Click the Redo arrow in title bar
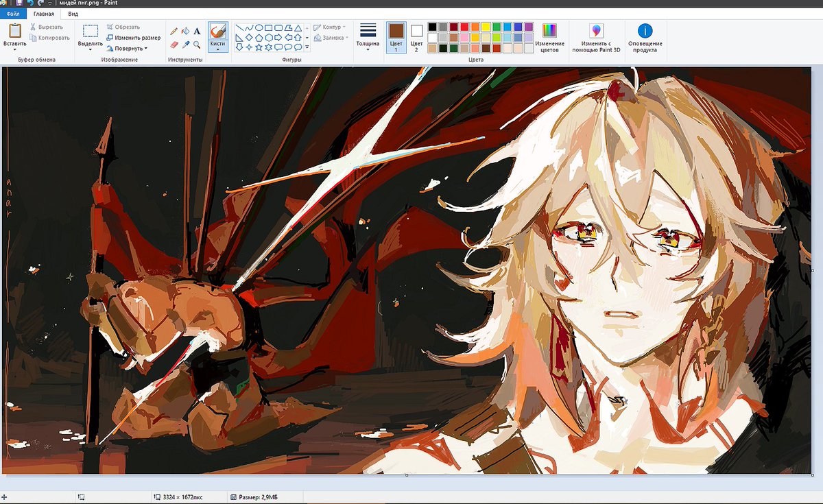The height and width of the screenshot is (504, 823). pyautogui.click(x=40, y=3)
